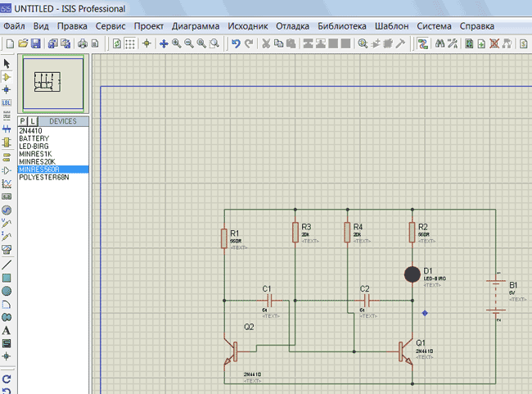Open the Шаблон menu
The width and height of the screenshot is (532, 394).
pyautogui.click(x=392, y=26)
